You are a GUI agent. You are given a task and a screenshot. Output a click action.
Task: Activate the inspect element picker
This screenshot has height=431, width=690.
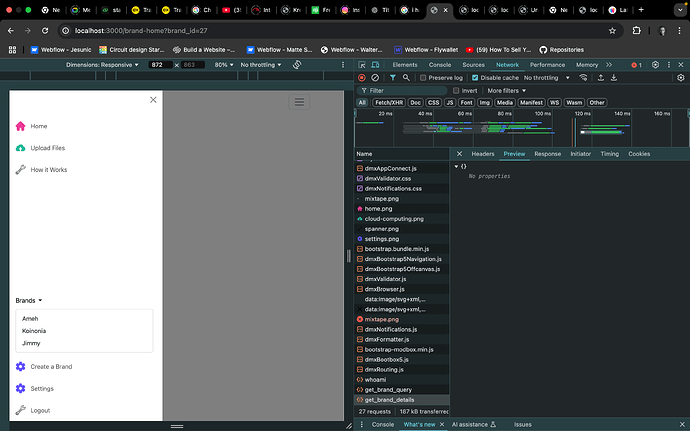pyautogui.click(x=362, y=65)
